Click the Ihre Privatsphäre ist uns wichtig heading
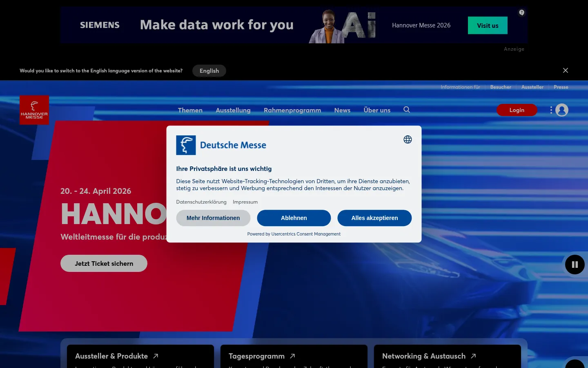The width and height of the screenshot is (588, 368). tap(224, 169)
